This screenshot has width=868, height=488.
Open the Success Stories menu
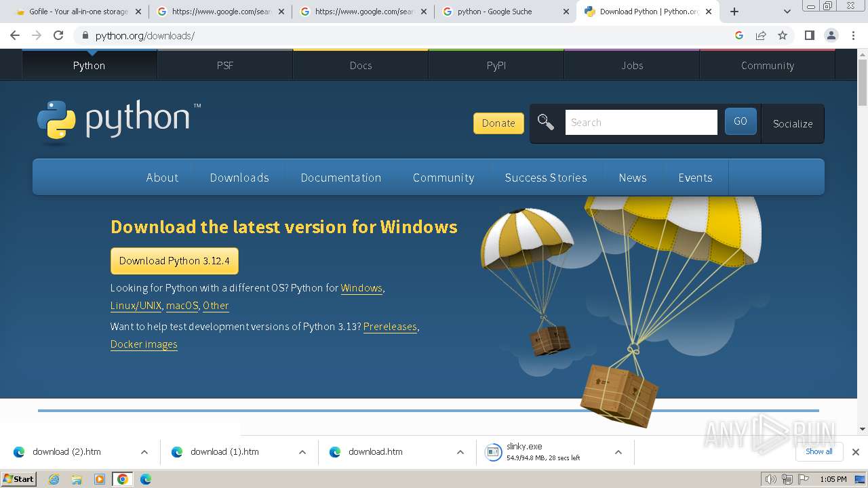click(x=546, y=178)
